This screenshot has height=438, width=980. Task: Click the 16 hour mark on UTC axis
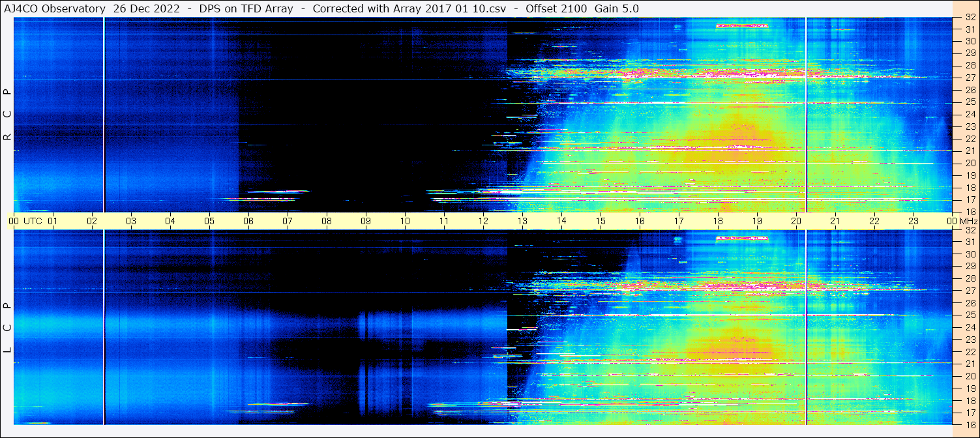coord(640,221)
